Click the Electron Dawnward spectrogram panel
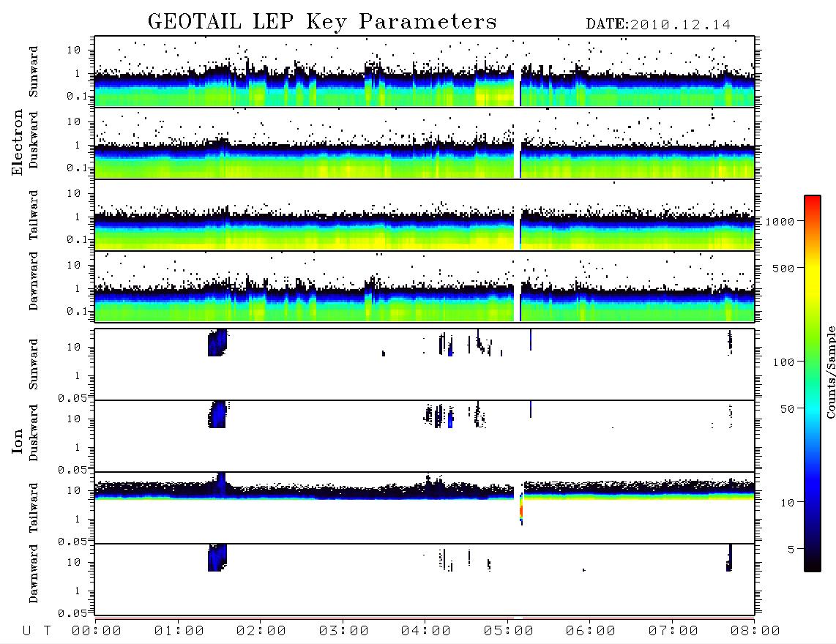836x644 pixels. (425, 287)
